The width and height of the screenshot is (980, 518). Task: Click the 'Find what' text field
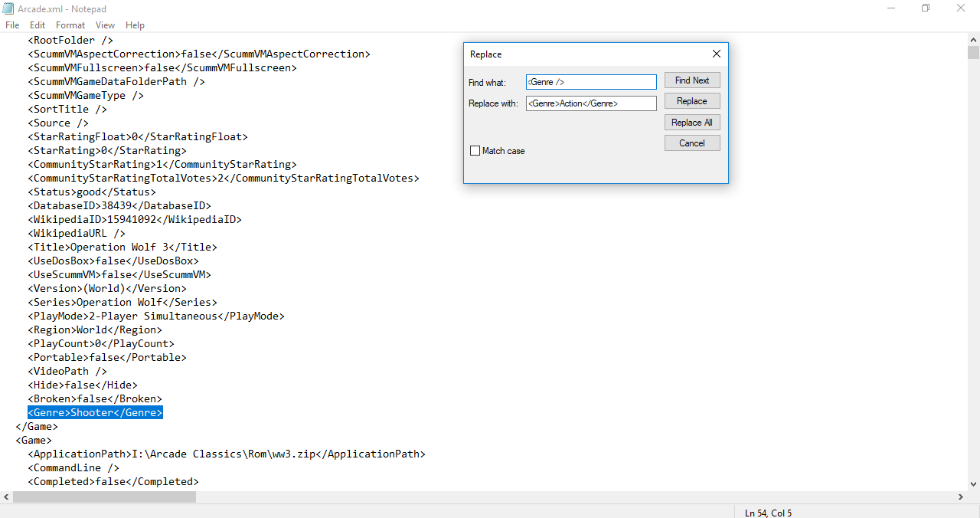590,82
